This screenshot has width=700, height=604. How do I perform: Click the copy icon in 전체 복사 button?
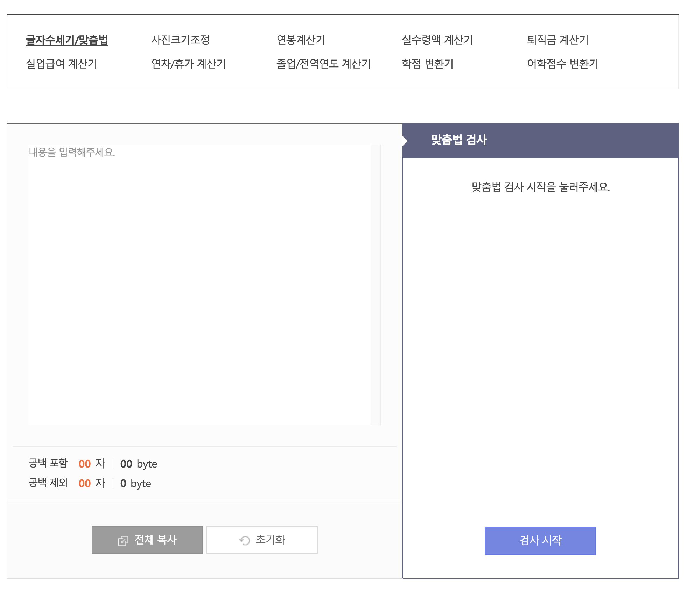click(x=123, y=541)
